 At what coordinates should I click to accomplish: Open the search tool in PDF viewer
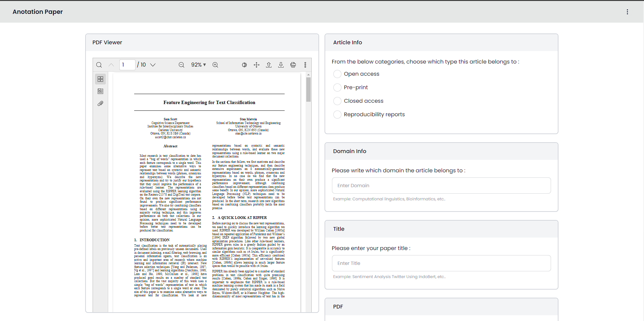point(99,65)
